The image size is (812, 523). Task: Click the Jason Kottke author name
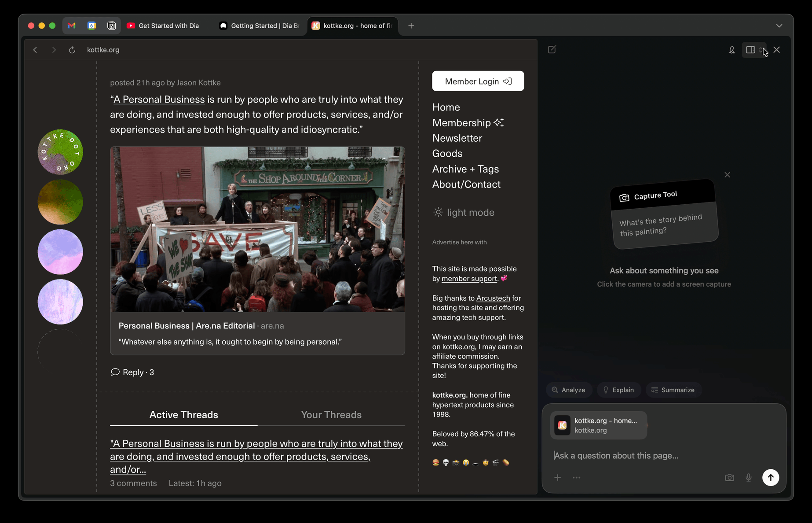click(199, 83)
